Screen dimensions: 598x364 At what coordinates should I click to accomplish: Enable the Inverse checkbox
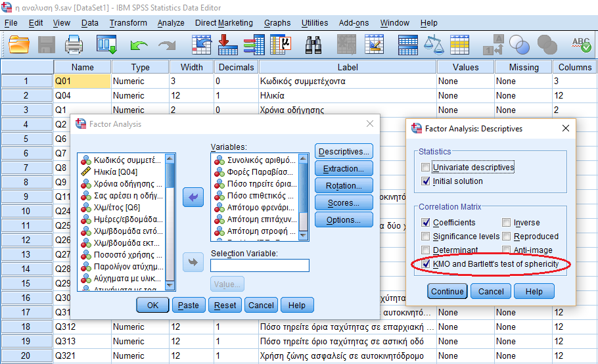point(506,222)
